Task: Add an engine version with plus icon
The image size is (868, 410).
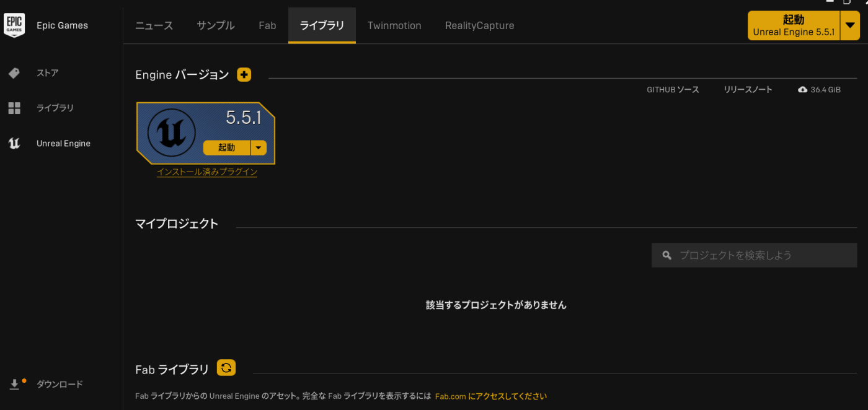Action: pos(244,75)
